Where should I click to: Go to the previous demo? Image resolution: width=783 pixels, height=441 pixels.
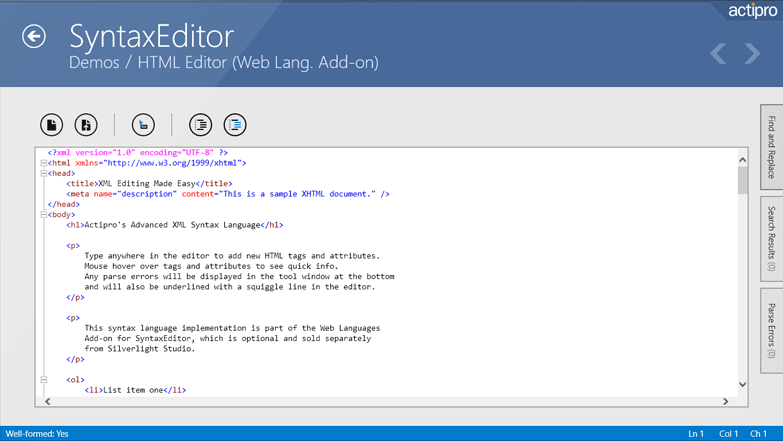(718, 53)
